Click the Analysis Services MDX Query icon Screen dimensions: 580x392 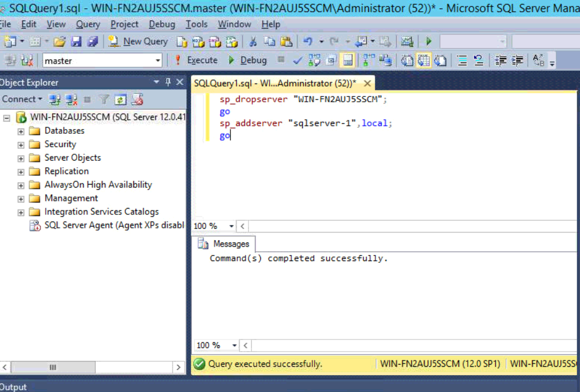(x=198, y=41)
